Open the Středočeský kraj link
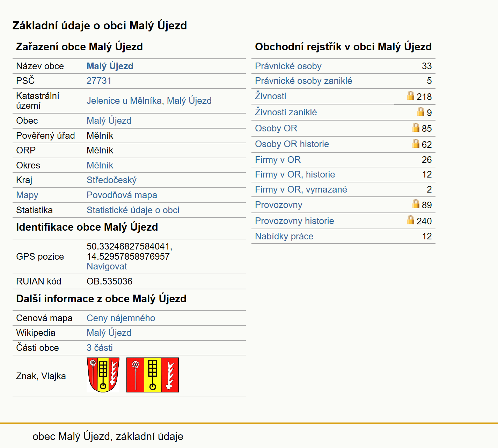 coord(111,180)
